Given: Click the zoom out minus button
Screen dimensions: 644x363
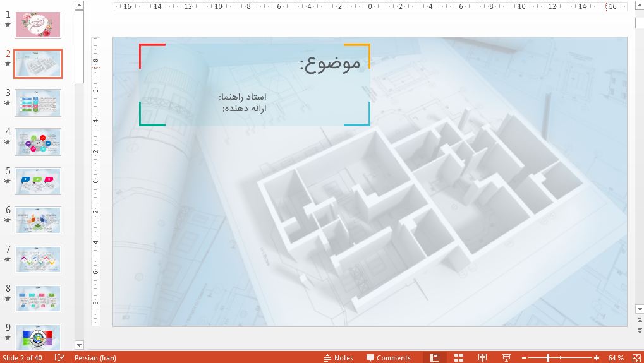Looking at the screenshot, I should pos(523,358).
